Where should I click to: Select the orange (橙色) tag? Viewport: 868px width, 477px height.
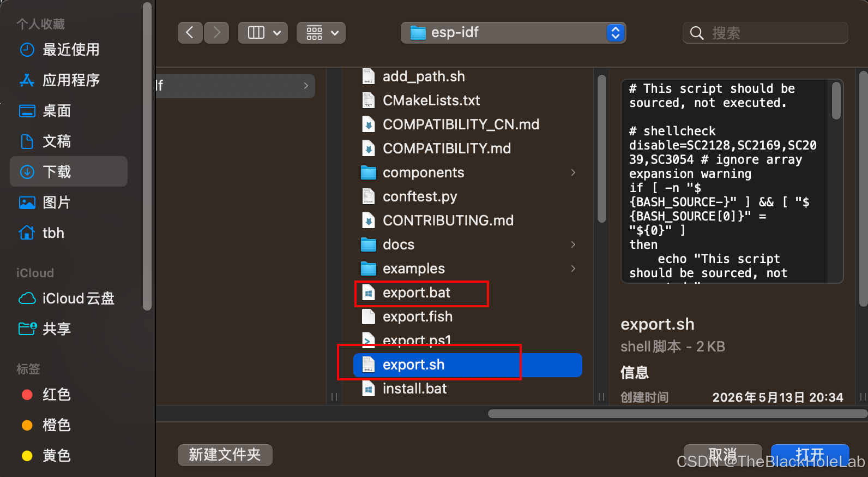[x=69, y=425]
